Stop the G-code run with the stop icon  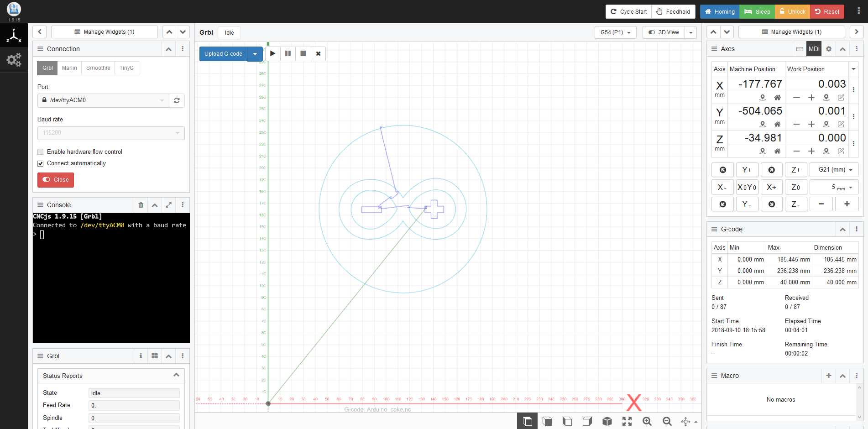click(x=303, y=53)
